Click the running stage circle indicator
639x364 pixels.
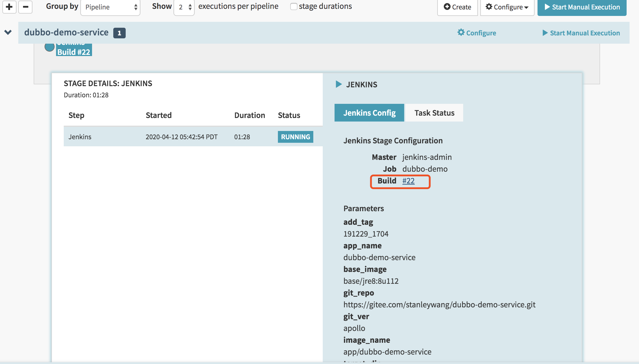(x=50, y=47)
